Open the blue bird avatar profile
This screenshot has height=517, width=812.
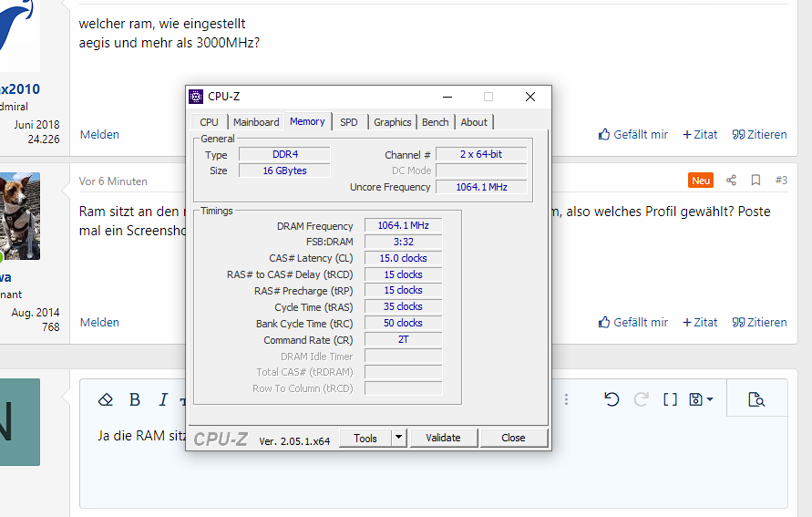click(x=20, y=34)
